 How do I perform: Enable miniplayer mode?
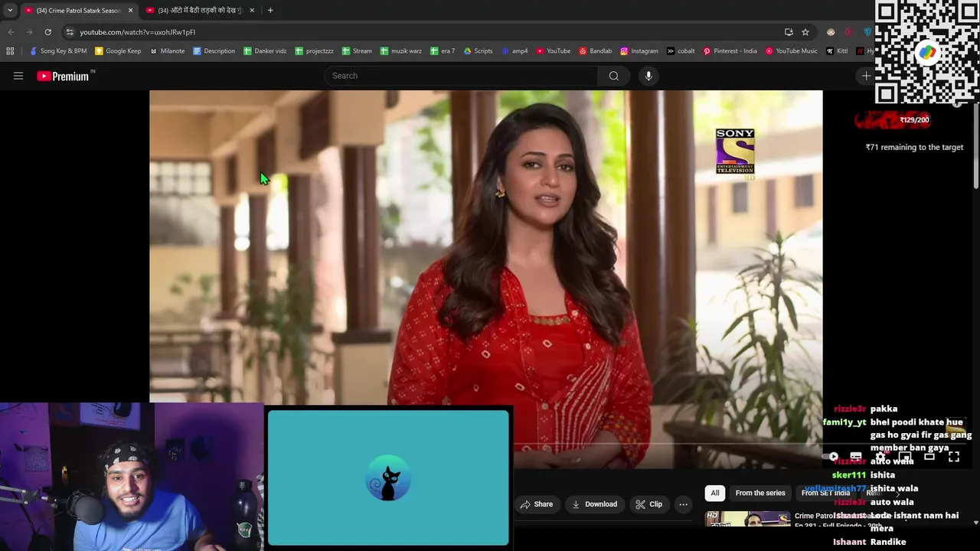pos(905,457)
